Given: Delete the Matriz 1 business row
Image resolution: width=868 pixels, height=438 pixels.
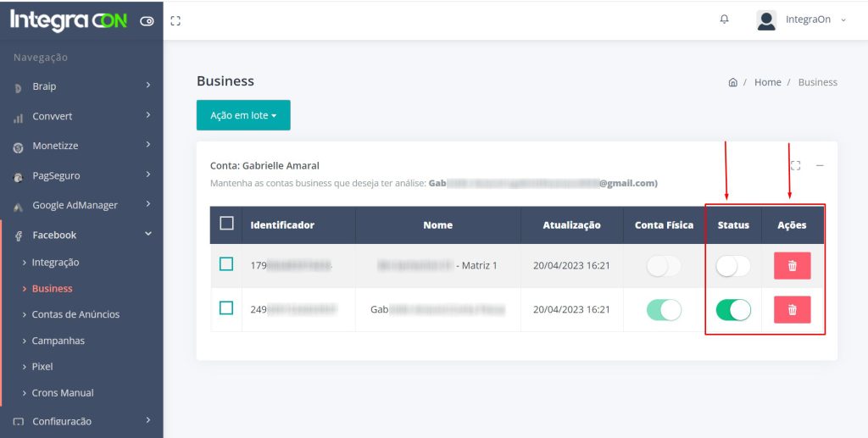Looking at the screenshot, I should coord(792,266).
